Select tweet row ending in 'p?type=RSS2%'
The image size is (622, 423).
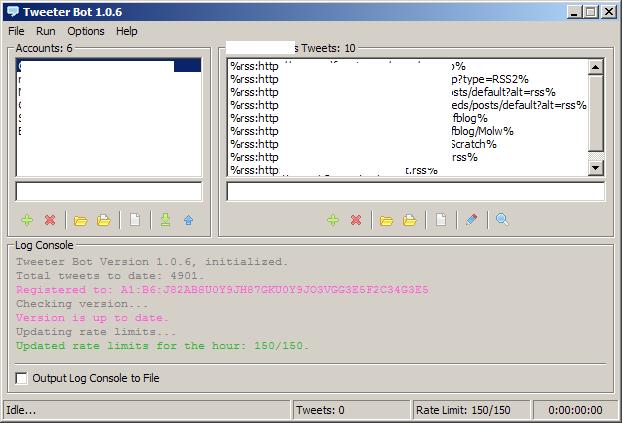coord(409,79)
